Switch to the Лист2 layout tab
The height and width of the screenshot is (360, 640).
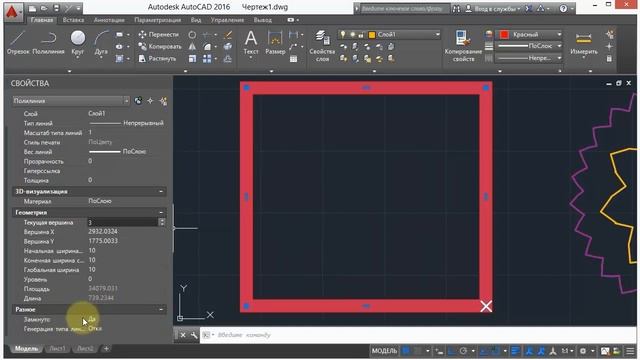pyautogui.click(x=85, y=349)
